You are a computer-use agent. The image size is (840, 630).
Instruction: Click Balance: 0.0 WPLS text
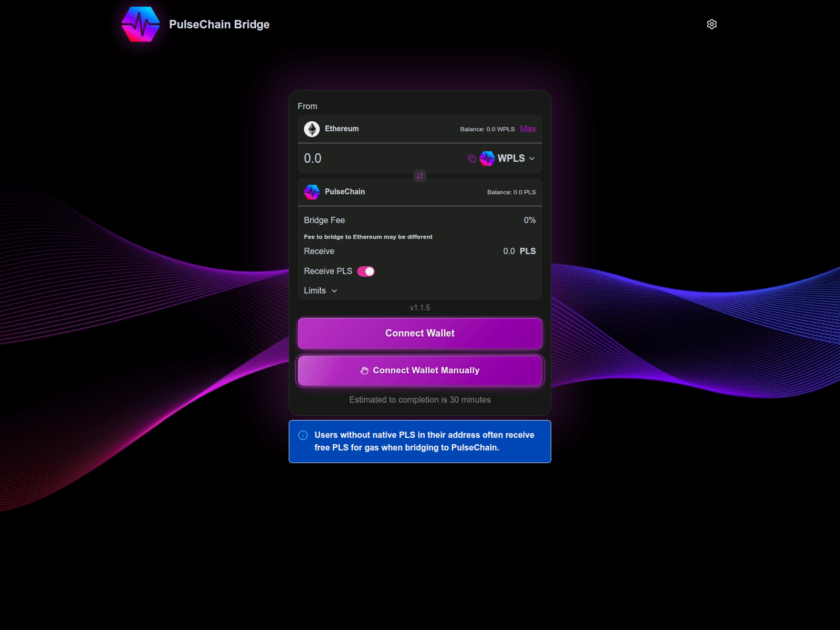(x=488, y=129)
